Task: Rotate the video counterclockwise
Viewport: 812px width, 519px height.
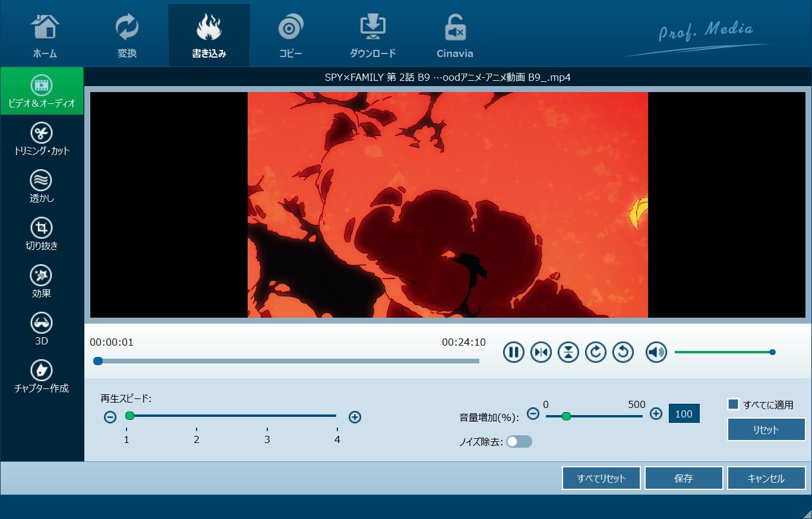Action: [623, 352]
